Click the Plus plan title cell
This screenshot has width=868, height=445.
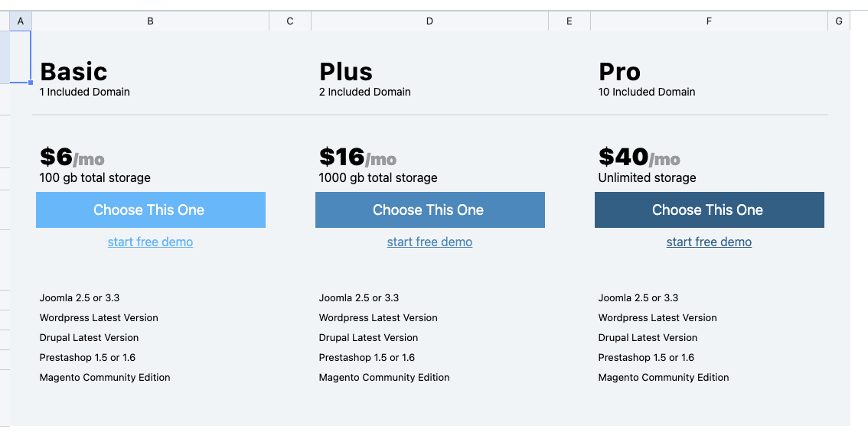click(x=346, y=72)
